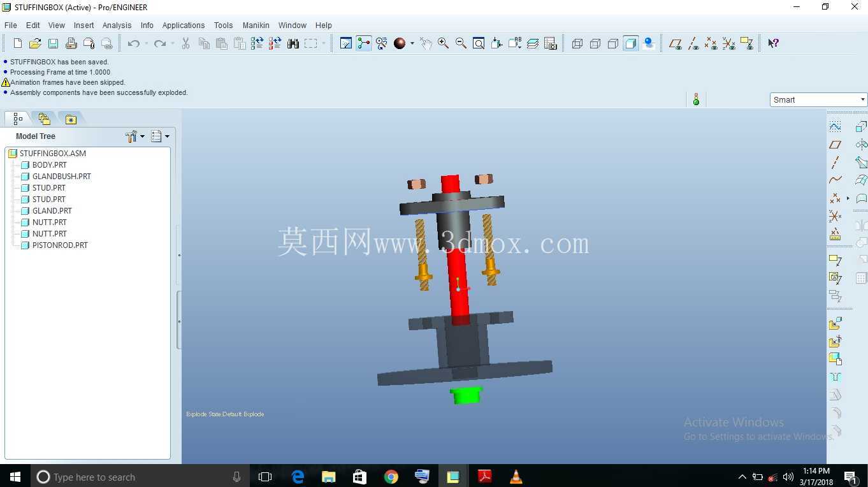Select PISTONROD.PRT in Model Tree
The height and width of the screenshot is (487, 868).
tap(60, 245)
